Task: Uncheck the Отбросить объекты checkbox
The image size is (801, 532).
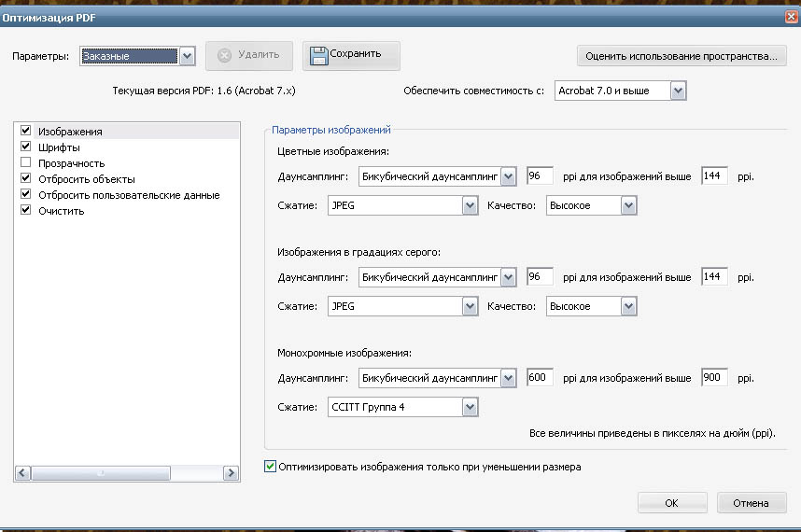Action: [25, 178]
